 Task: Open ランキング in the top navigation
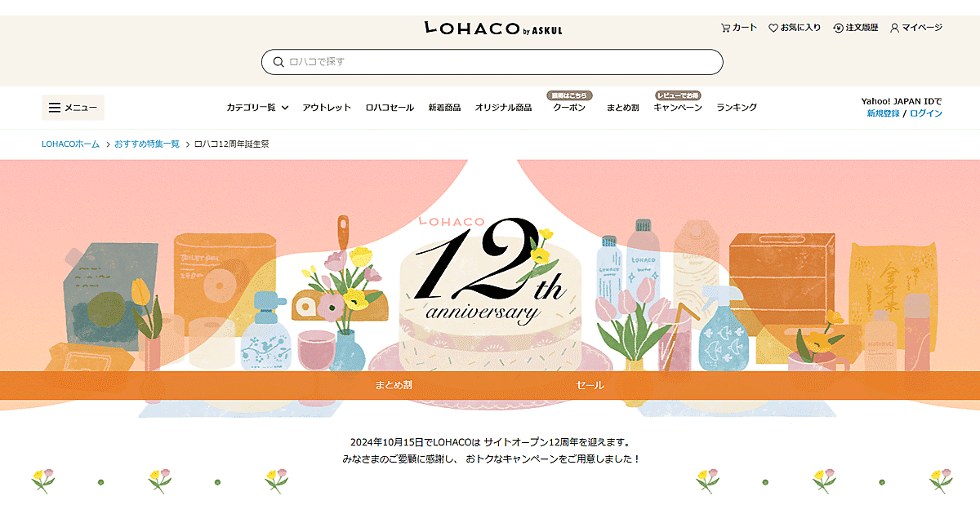tap(737, 108)
